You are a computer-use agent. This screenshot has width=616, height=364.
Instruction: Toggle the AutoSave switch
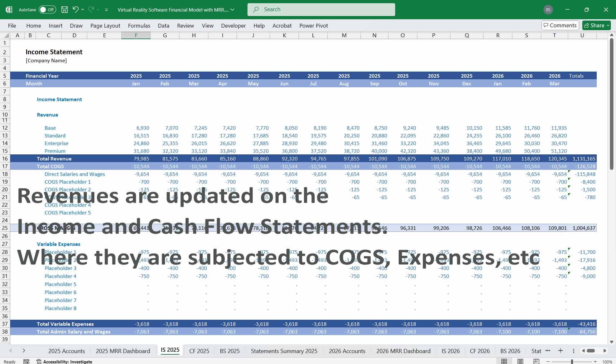point(47,10)
